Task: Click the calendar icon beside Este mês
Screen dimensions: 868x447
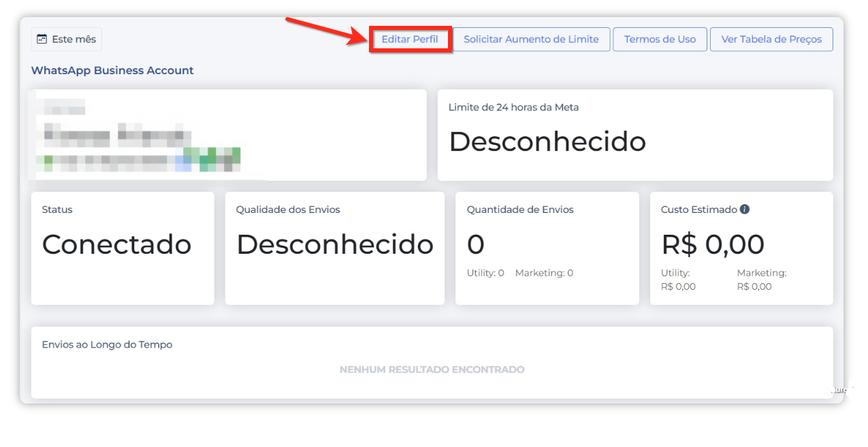Action: [x=42, y=39]
